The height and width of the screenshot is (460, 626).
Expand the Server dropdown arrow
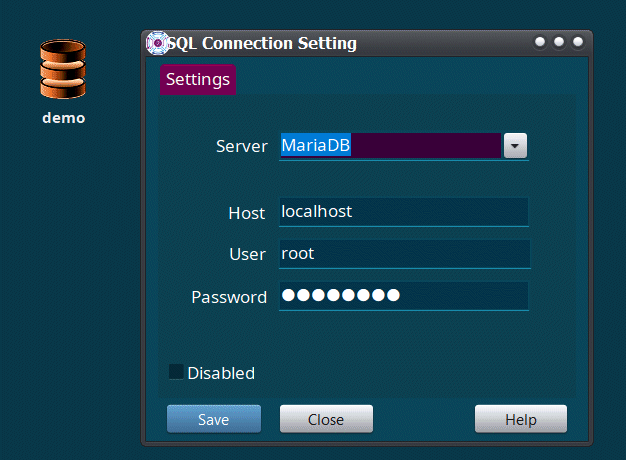click(514, 146)
